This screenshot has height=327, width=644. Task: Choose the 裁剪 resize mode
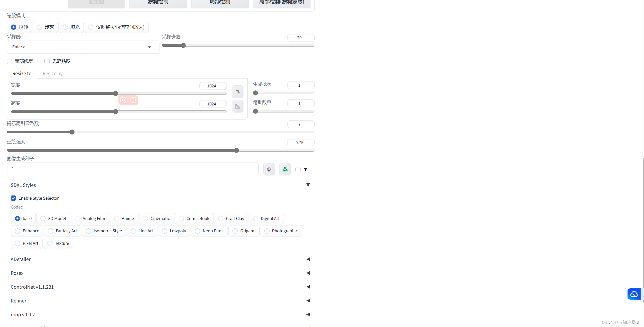tap(39, 27)
